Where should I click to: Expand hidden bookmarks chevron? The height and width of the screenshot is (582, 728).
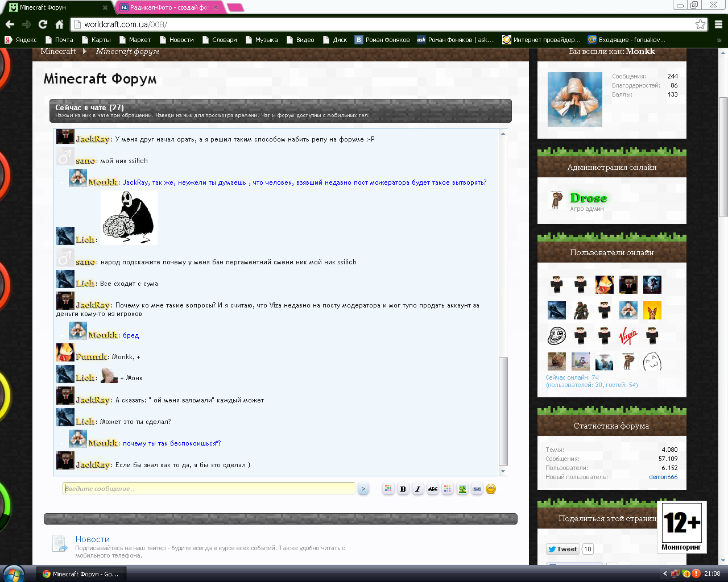pos(719,40)
